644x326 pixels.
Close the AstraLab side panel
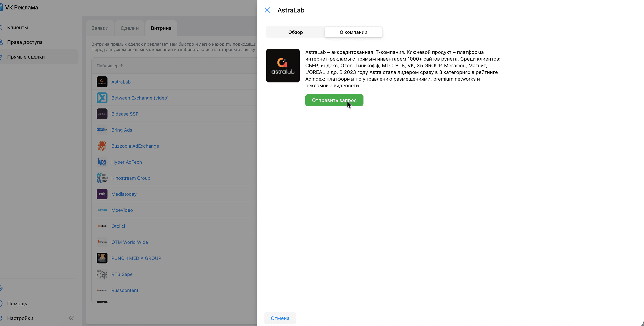267,10
